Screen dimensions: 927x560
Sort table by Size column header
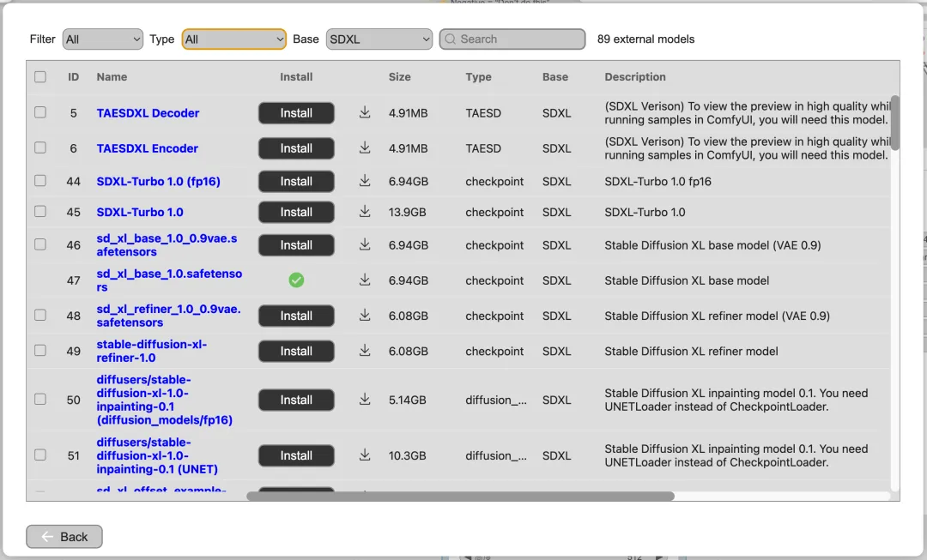click(x=399, y=77)
